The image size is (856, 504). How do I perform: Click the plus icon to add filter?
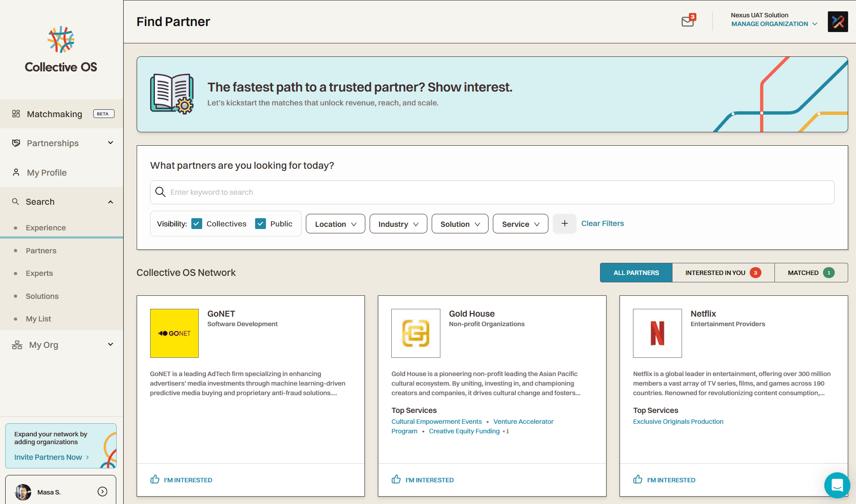click(564, 223)
